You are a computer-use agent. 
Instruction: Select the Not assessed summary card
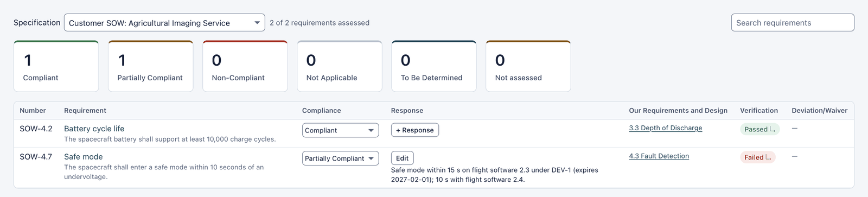[x=528, y=66]
